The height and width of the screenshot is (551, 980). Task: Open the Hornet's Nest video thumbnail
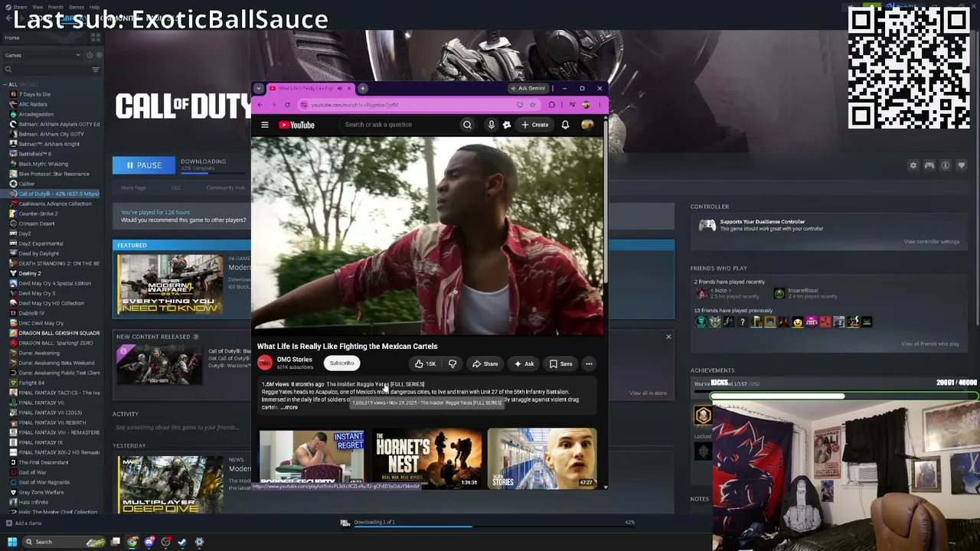click(427, 458)
